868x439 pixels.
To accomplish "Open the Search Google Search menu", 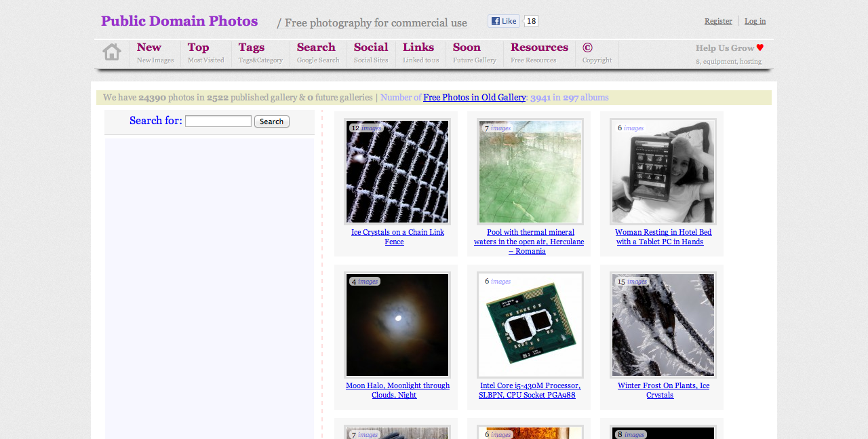I will (318, 53).
